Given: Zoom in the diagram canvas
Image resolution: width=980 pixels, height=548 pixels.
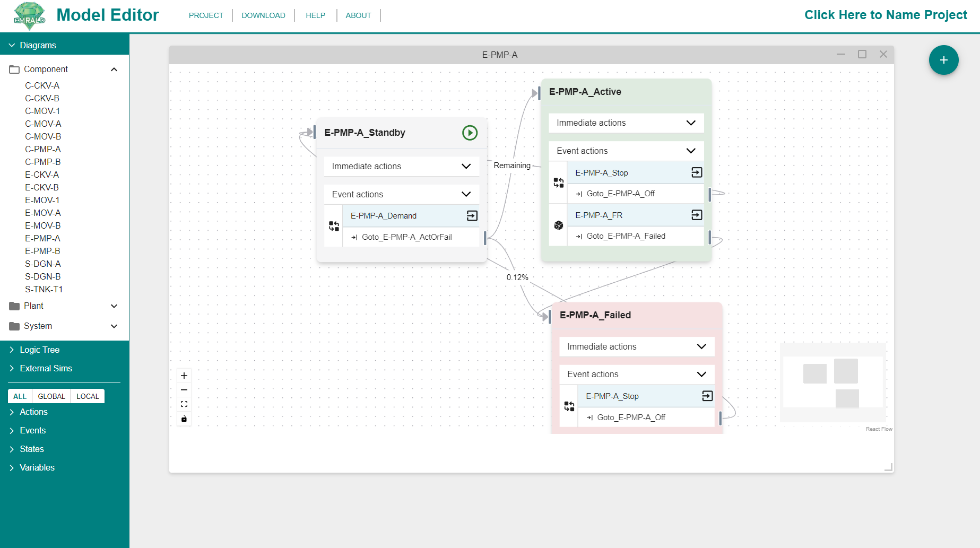Looking at the screenshot, I should click(184, 376).
